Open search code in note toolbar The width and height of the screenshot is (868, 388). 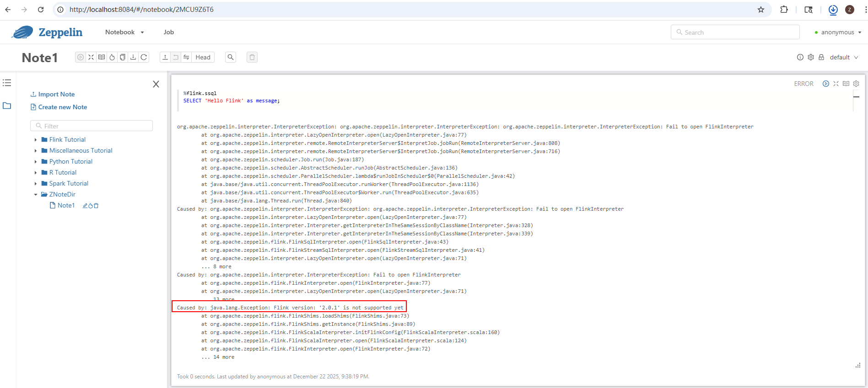point(231,57)
